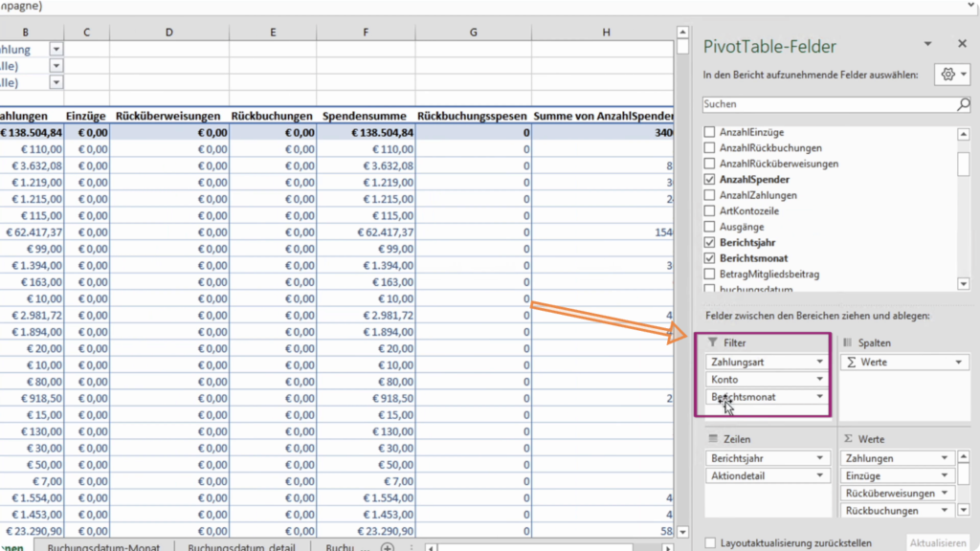Select column G header
Image resolution: width=980 pixels, height=551 pixels.
(x=473, y=32)
